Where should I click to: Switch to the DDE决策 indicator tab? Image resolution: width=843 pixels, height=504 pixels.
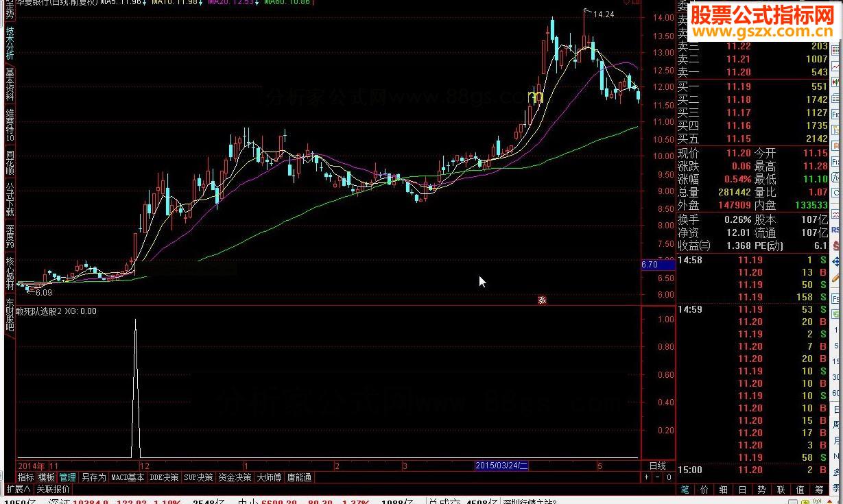(x=165, y=477)
